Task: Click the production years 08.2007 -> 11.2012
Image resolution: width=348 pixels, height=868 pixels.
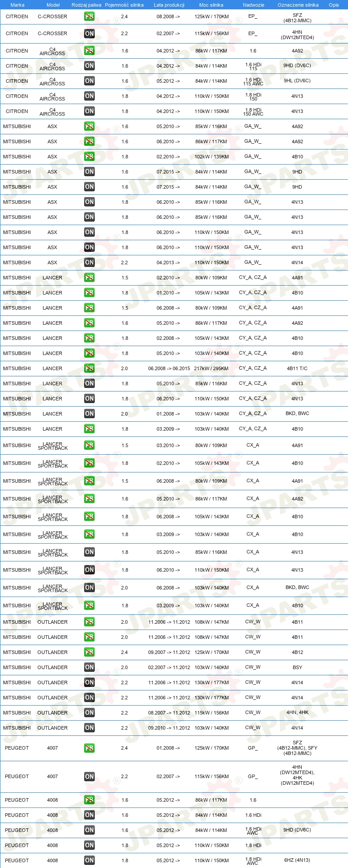Action: point(169,713)
